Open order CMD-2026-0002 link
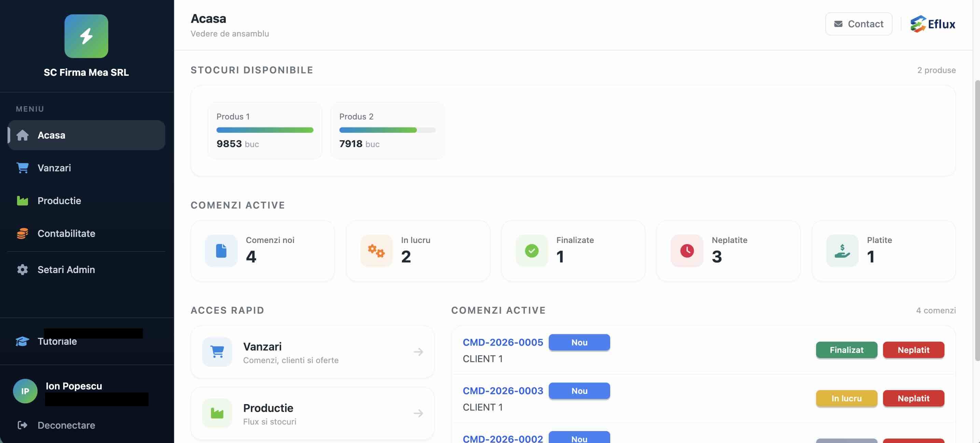This screenshot has height=443, width=980. [x=503, y=439]
